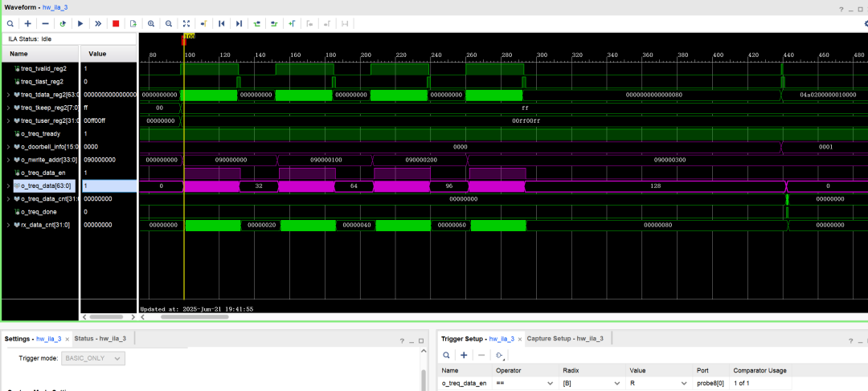Expand treq_tdata_reg2 bus signal
This screenshot has height=391, width=868.
pyautogui.click(x=8, y=95)
